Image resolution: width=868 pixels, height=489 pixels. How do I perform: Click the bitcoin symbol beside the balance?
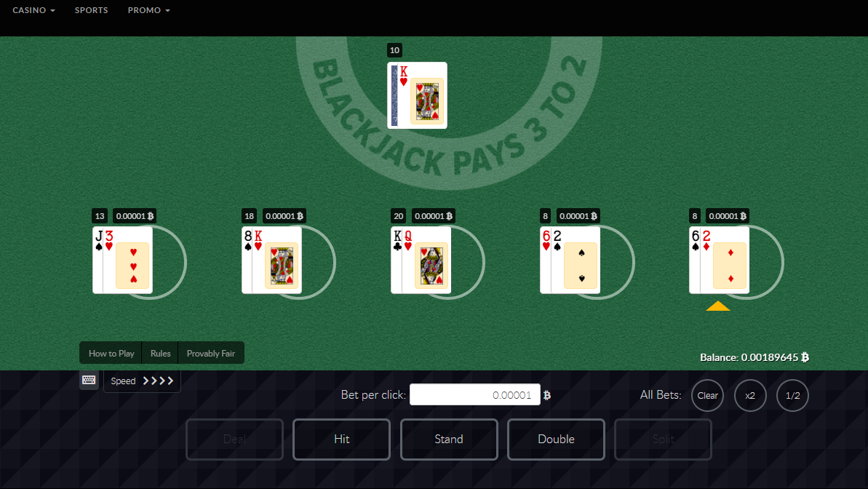pyautogui.click(x=805, y=357)
